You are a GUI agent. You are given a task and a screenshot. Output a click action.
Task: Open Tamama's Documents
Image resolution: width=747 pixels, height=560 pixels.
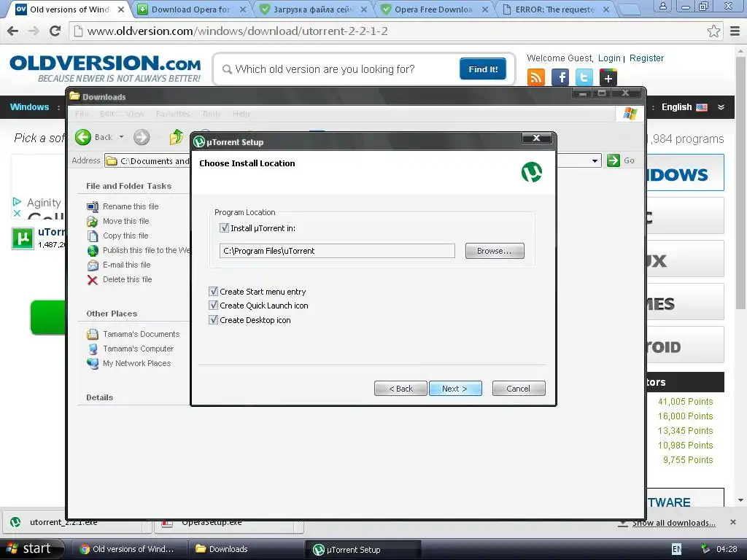[141, 334]
